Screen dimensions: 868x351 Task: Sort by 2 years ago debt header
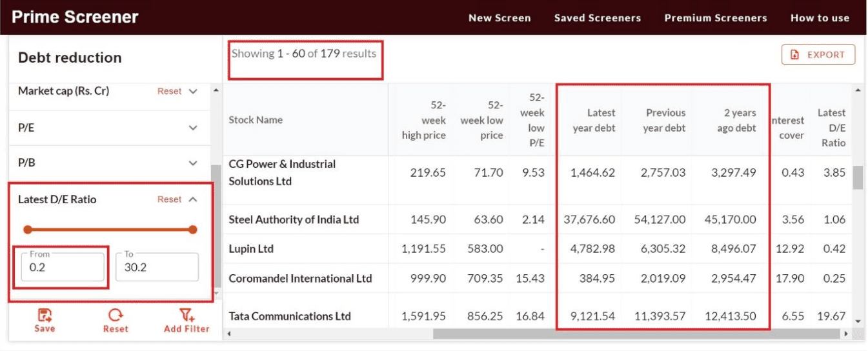coord(736,120)
